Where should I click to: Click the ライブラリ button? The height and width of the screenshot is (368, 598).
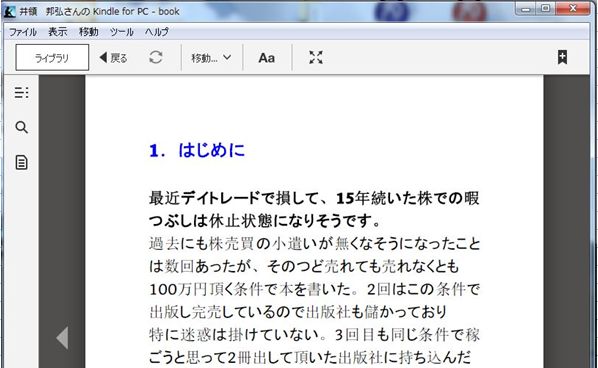point(52,58)
